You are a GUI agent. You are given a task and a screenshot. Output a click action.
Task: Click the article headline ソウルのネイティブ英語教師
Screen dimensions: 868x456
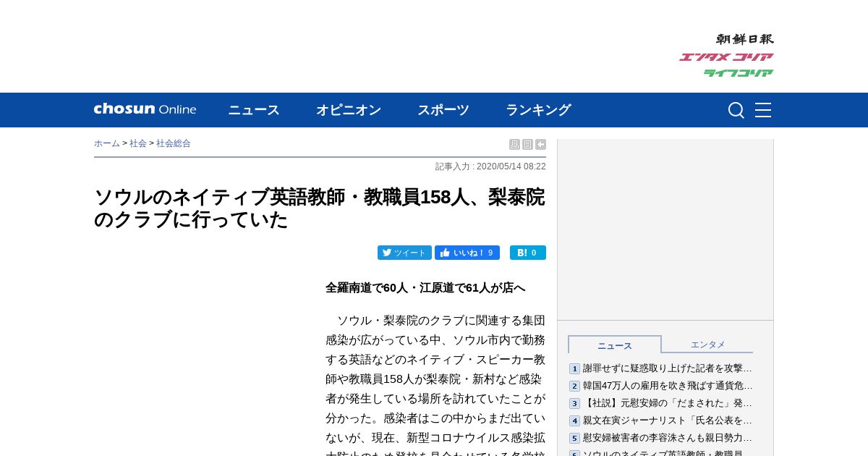[320, 208]
